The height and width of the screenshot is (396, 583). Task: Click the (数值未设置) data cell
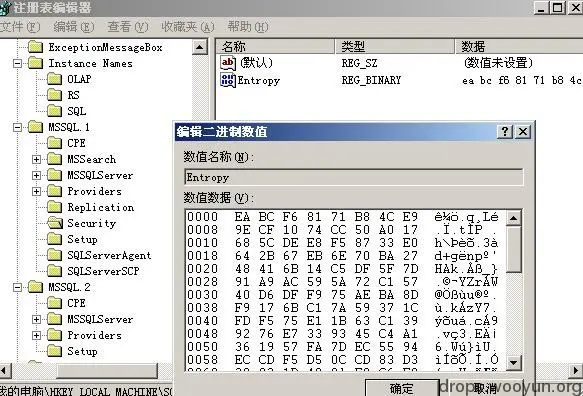pos(498,62)
